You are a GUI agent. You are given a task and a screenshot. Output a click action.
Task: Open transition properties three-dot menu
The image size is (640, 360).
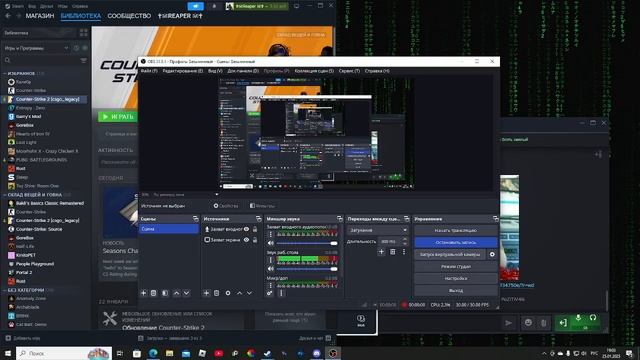click(404, 252)
